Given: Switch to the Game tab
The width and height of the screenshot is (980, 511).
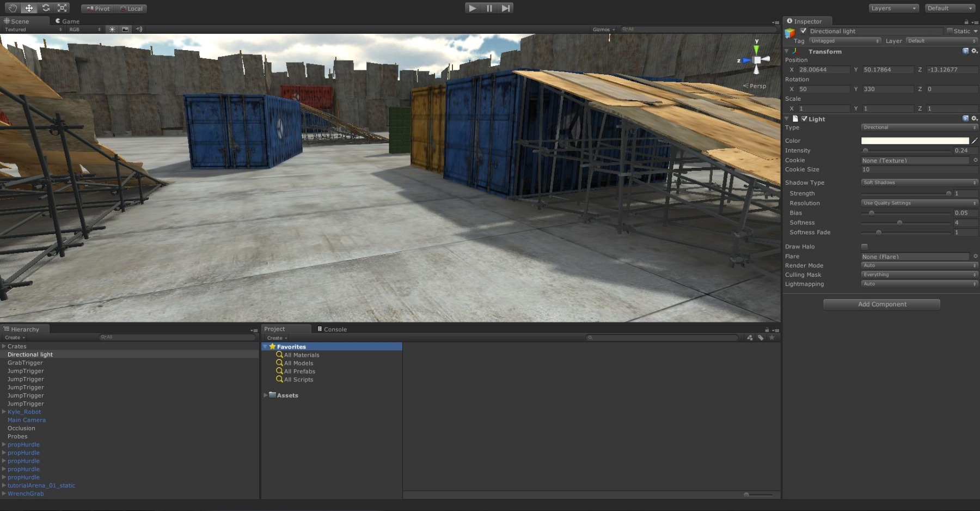Looking at the screenshot, I should [x=68, y=21].
